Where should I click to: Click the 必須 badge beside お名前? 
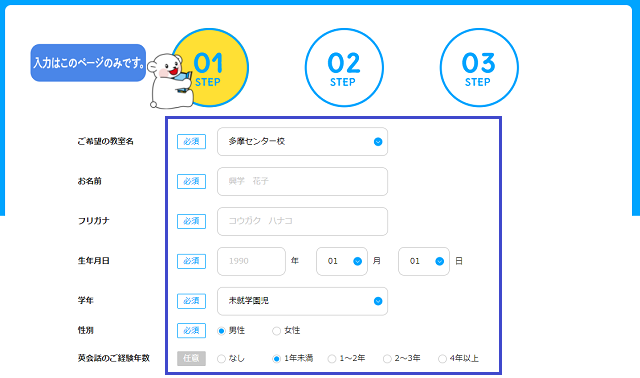click(191, 181)
